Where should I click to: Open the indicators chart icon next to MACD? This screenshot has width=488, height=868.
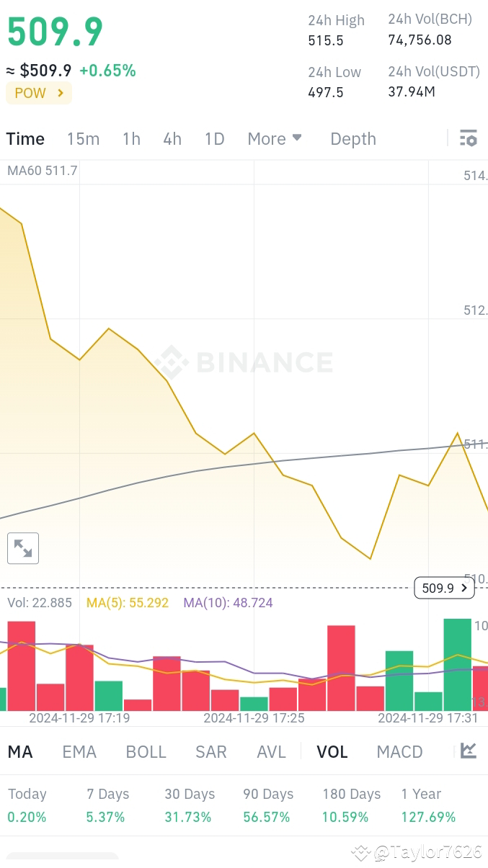[x=469, y=751]
